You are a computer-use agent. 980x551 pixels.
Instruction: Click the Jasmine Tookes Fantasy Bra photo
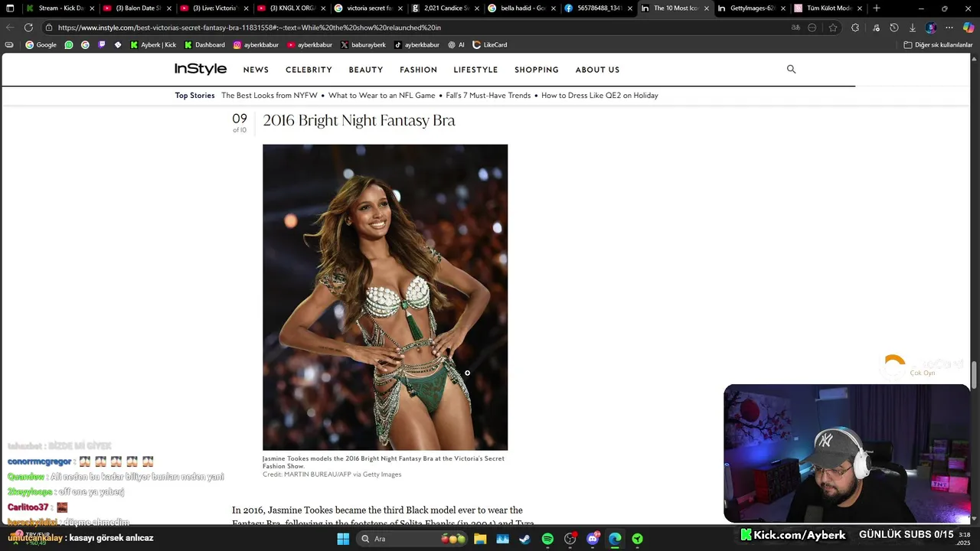click(385, 297)
